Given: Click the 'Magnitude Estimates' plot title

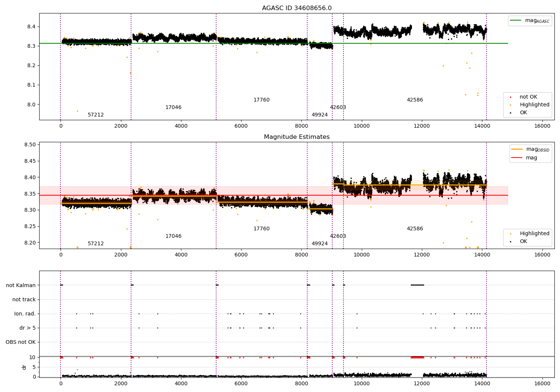Looking at the screenshot, I should 297,137.
